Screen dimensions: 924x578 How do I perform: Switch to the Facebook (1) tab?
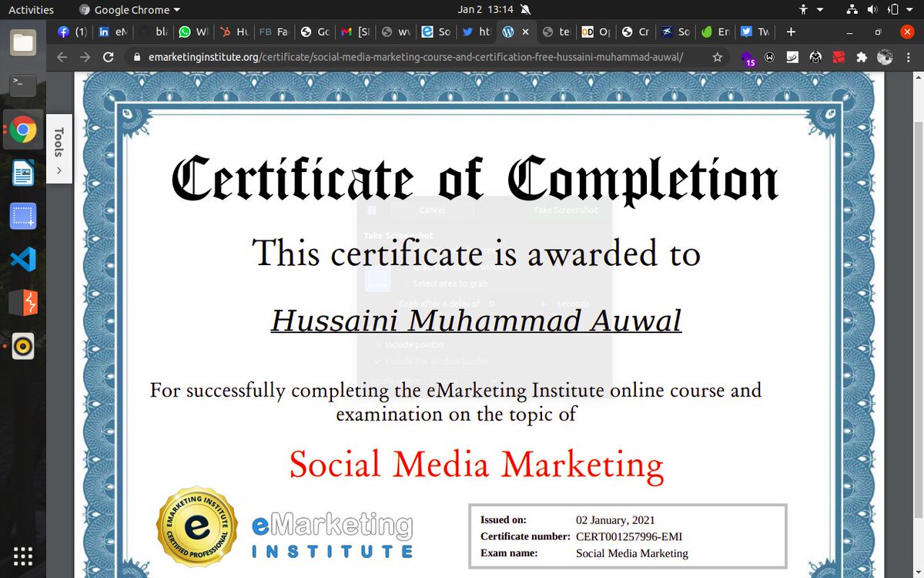(x=72, y=32)
